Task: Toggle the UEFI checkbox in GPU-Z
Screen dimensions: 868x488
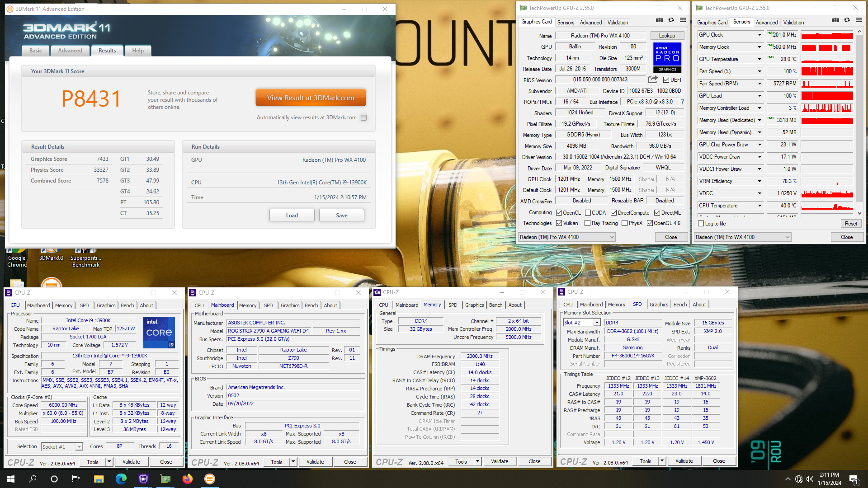Action: 666,80
